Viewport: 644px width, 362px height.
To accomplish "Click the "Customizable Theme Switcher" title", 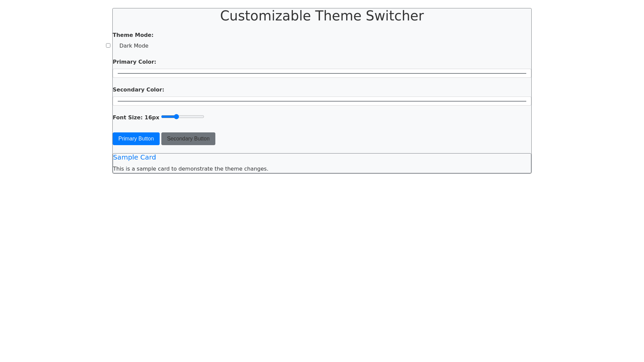I will (x=322, y=16).
